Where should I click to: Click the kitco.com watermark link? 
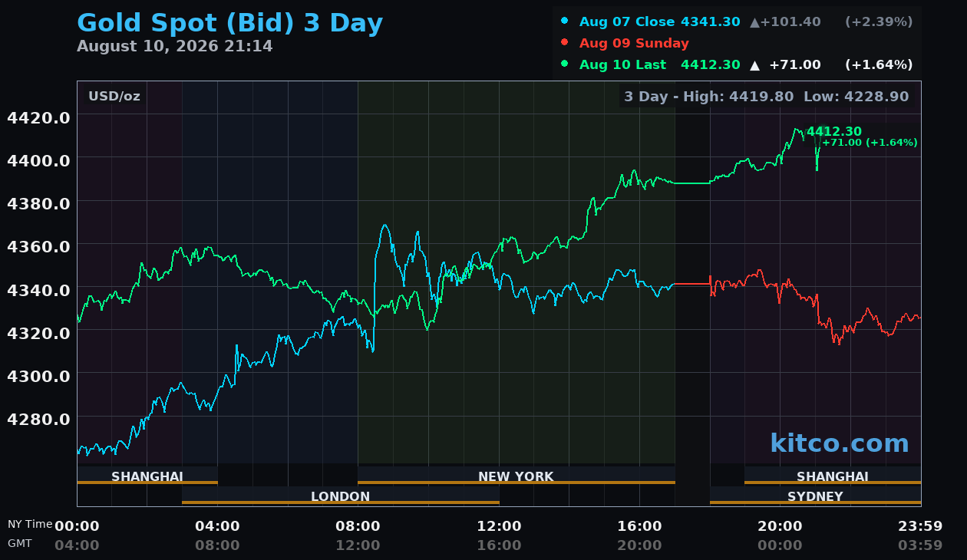(x=839, y=443)
